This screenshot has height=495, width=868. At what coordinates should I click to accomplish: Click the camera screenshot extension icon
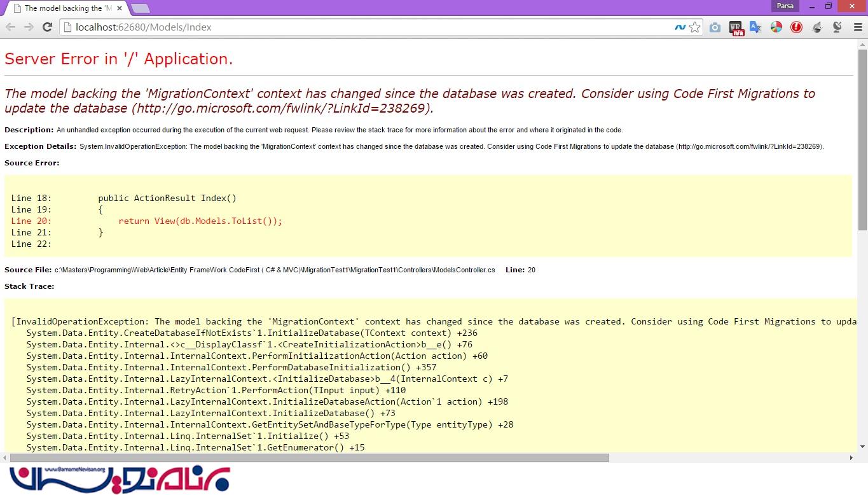tap(715, 27)
